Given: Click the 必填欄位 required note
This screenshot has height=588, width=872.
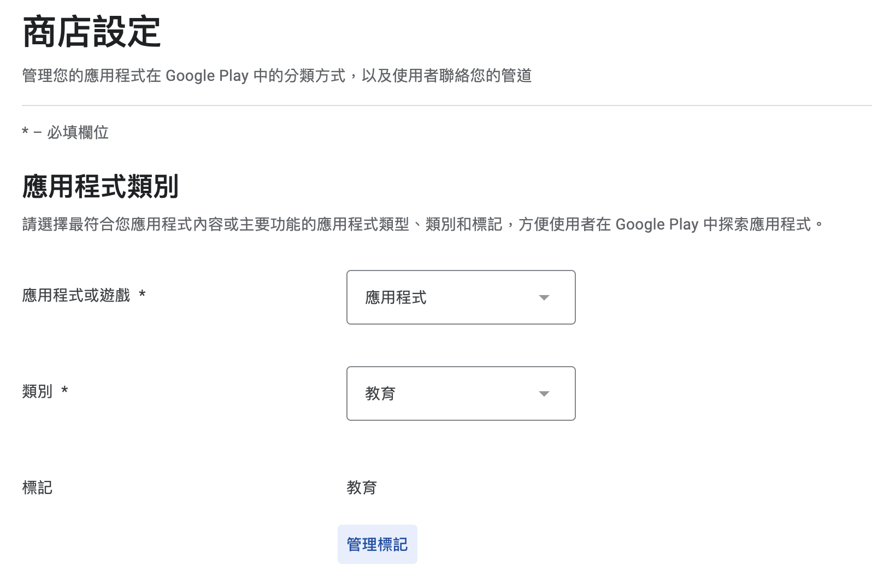Looking at the screenshot, I should click(78, 132).
